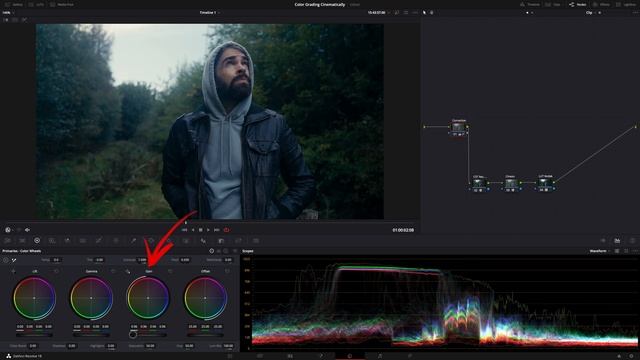Click the auto balance magic wand icon
640x360 pixels.
14,260
